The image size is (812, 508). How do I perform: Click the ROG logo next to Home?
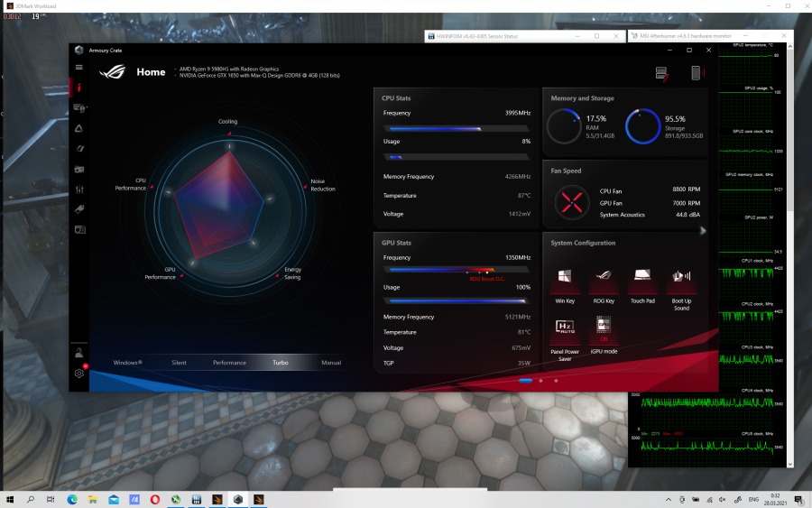[113, 71]
